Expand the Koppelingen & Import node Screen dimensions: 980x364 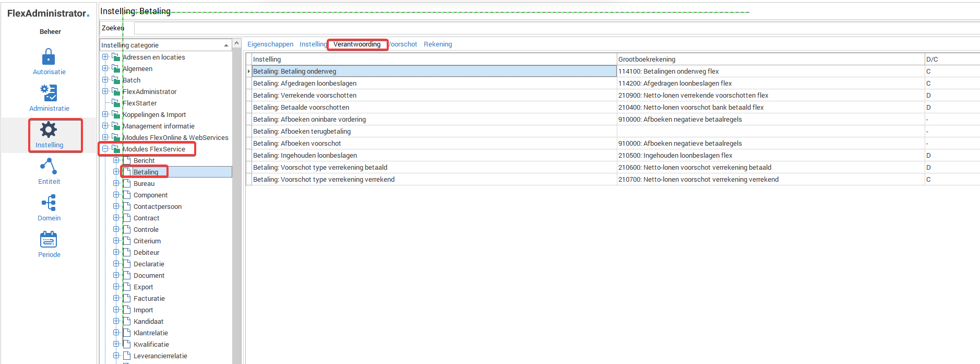coord(105,114)
